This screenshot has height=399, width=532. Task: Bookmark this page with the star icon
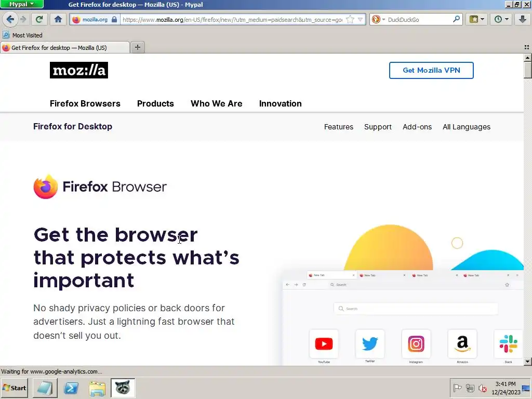point(350,19)
